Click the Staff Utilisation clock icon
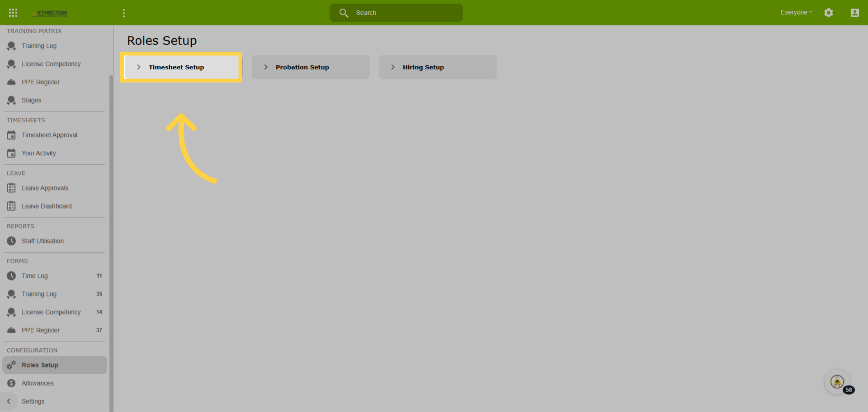The width and height of the screenshot is (868, 412). point(11,241)
